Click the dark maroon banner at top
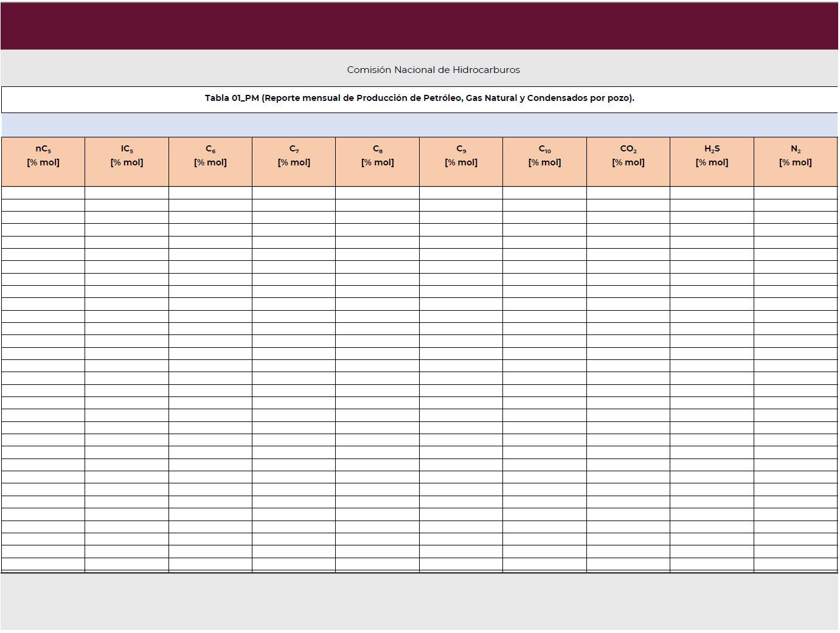This screenshot has width=840, height=633. pyautogui.click(x=419, y=26)
